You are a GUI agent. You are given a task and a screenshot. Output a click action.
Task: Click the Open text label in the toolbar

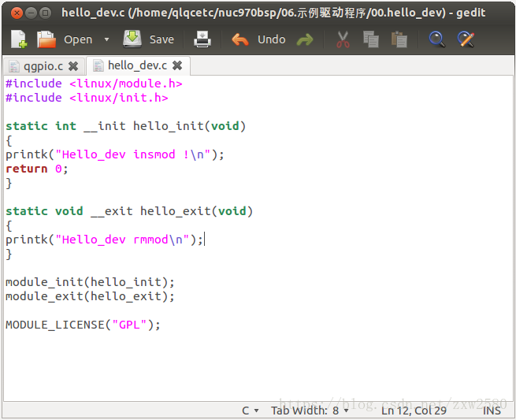point(78,39)
